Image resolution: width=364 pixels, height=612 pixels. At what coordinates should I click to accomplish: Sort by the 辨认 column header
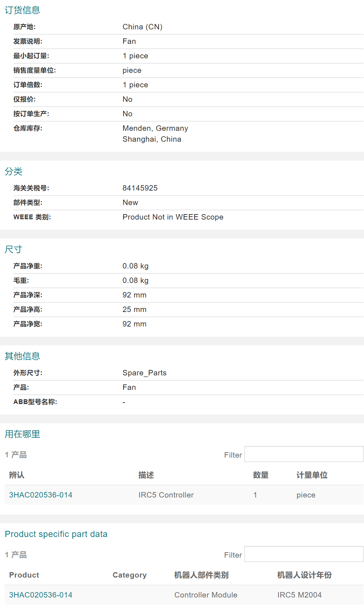click(17, 475)
